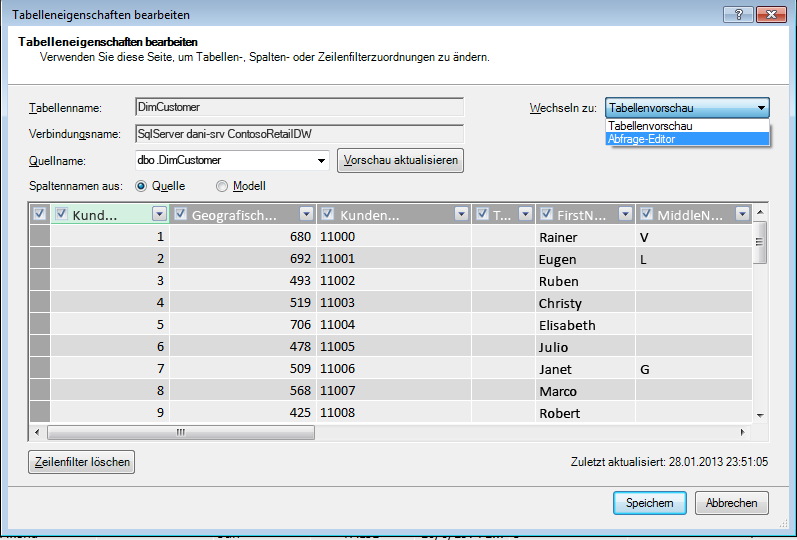
Task: Toggle the select-all columns checkbox in grid corner
Action: (x=40, y=214)
